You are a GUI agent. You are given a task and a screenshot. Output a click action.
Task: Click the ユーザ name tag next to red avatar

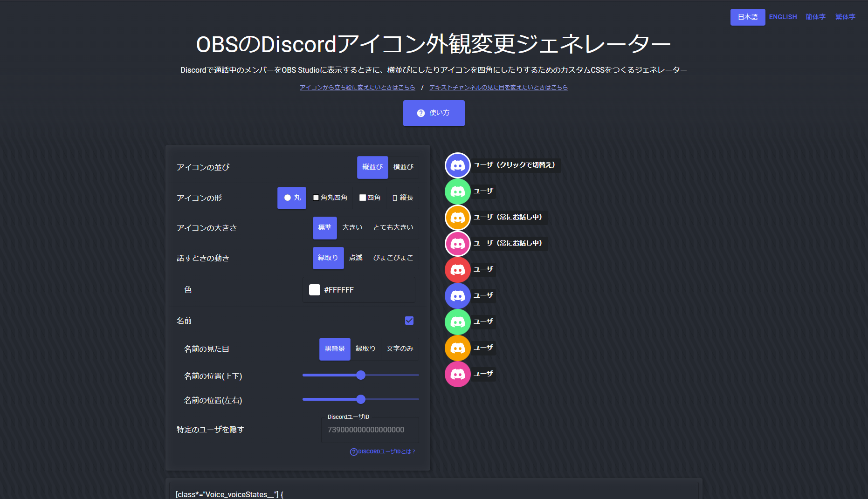(x=483, y=269)
